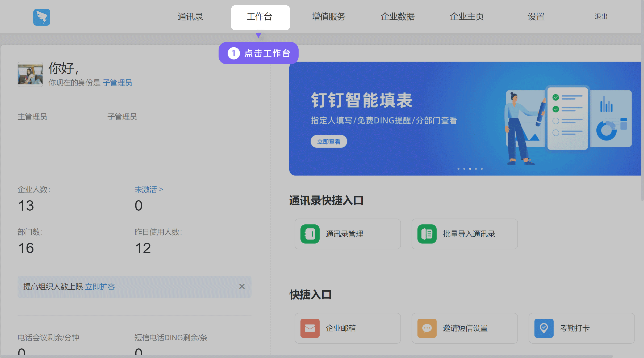Click the 立即扩容 link

pyautogui.click(x=100, y=287)
